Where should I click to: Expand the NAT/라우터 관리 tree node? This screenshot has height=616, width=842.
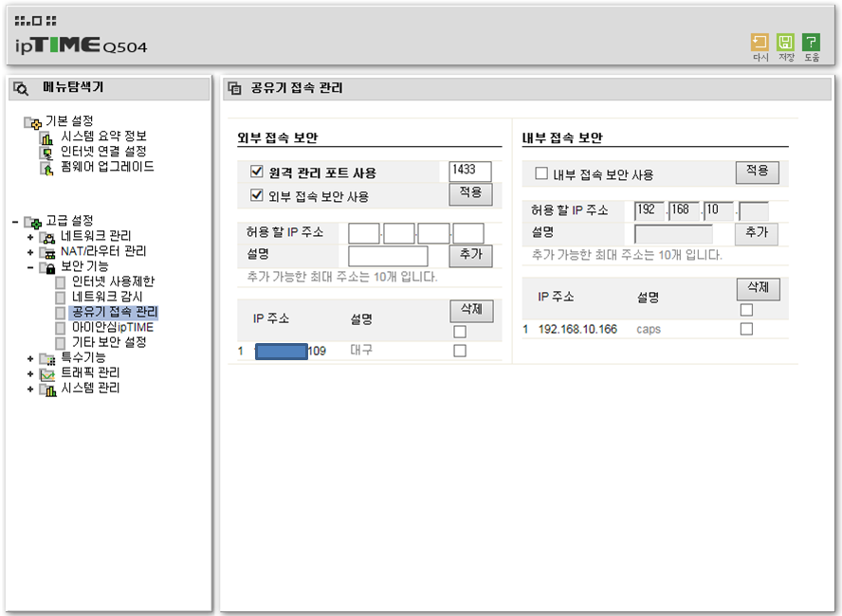point(30,252)
